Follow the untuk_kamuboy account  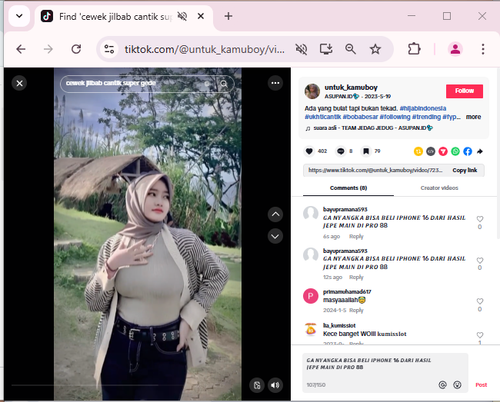464,91
